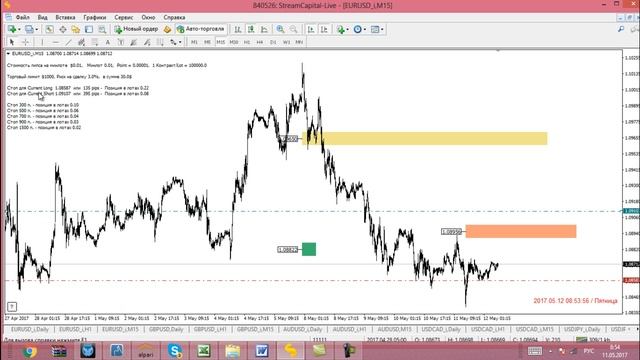Open the Вид menu
Screen dimensions: 640x360
[42, 18]
